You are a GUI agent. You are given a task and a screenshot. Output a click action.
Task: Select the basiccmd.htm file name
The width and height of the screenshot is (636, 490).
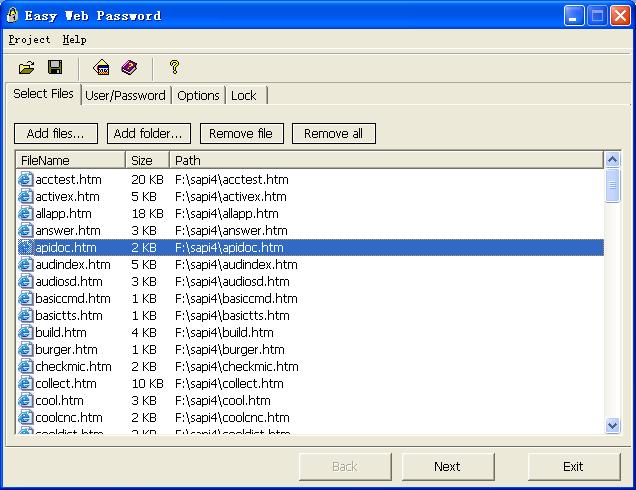pyautogui.click(x=73, y=299)
